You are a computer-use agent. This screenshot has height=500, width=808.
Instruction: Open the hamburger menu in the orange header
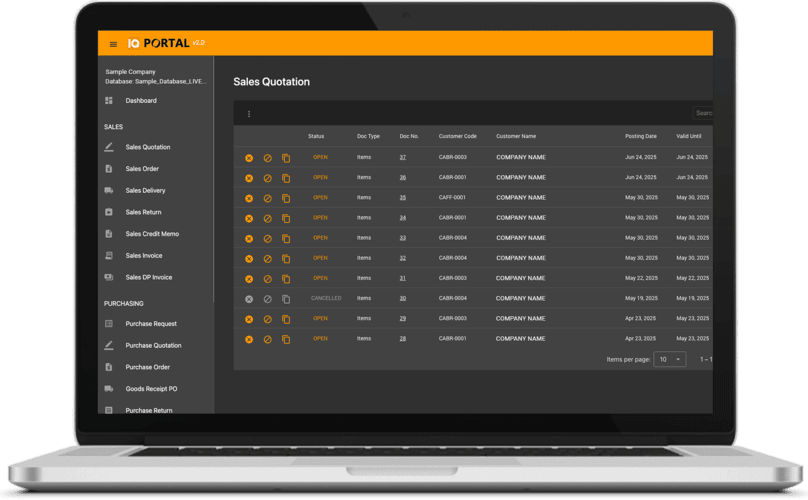pos(113,44)
